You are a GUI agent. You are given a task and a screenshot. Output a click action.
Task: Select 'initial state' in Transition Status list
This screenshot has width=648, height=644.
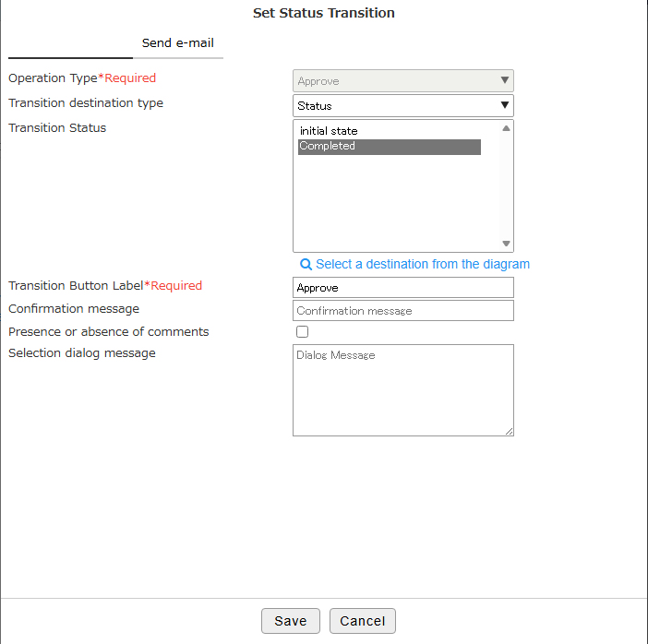pos(389,131)
